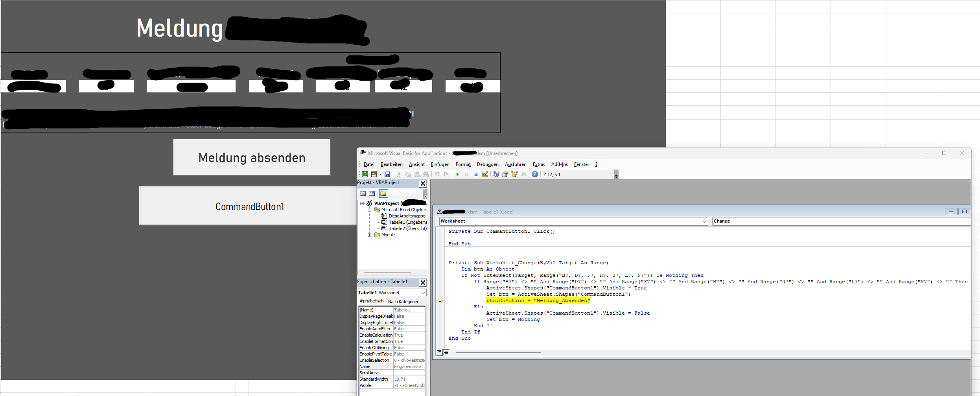
Task: Open the Properties Window toolbar icon
Action: (505, 174)
